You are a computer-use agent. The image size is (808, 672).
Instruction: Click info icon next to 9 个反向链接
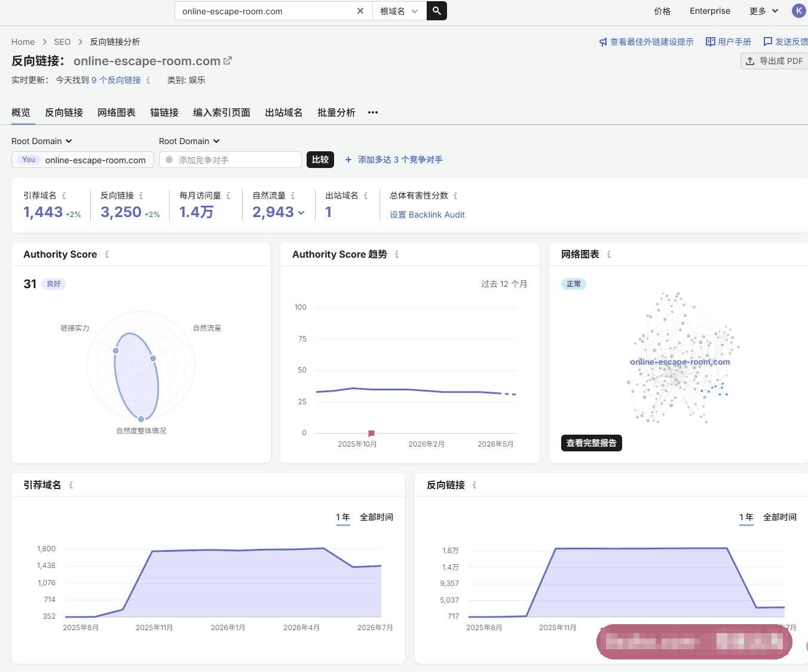[148, 80]
